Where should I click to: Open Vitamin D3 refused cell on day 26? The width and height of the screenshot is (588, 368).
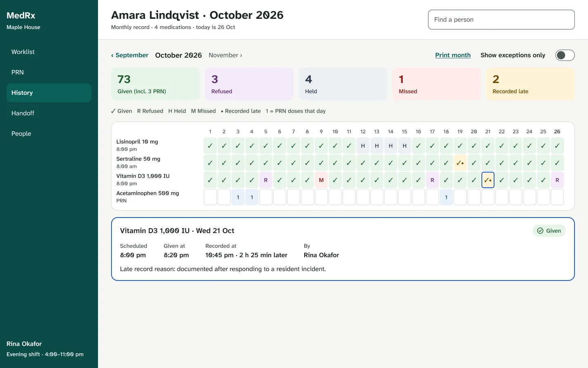557,180
